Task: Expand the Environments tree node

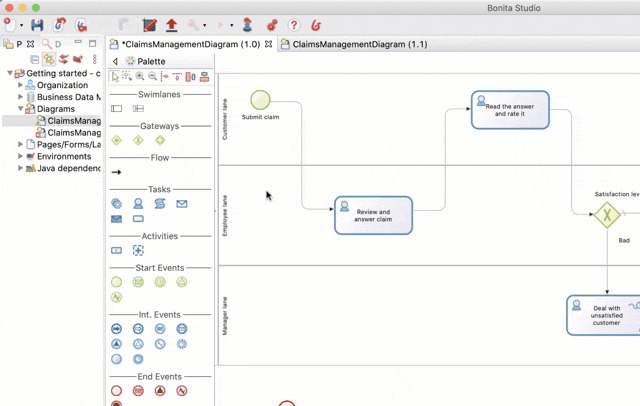Action: [21, 157]
